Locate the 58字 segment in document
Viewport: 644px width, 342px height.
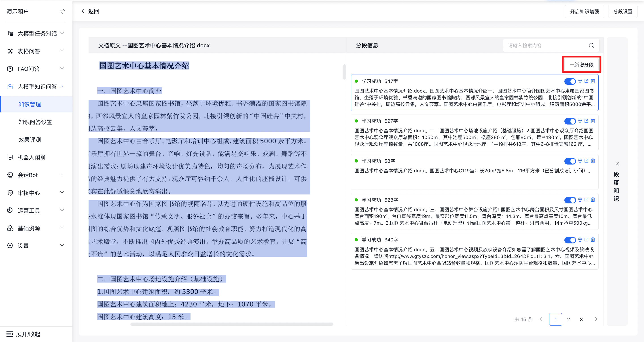580,161
